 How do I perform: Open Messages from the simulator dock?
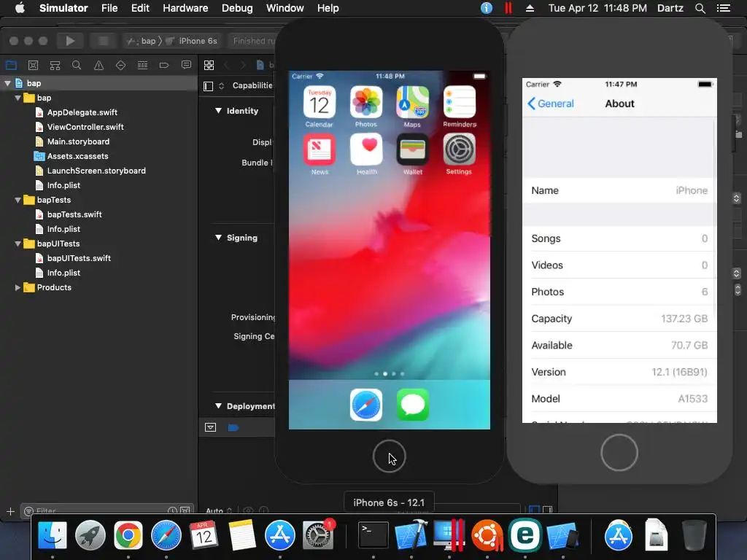click(x=413, y=405)
